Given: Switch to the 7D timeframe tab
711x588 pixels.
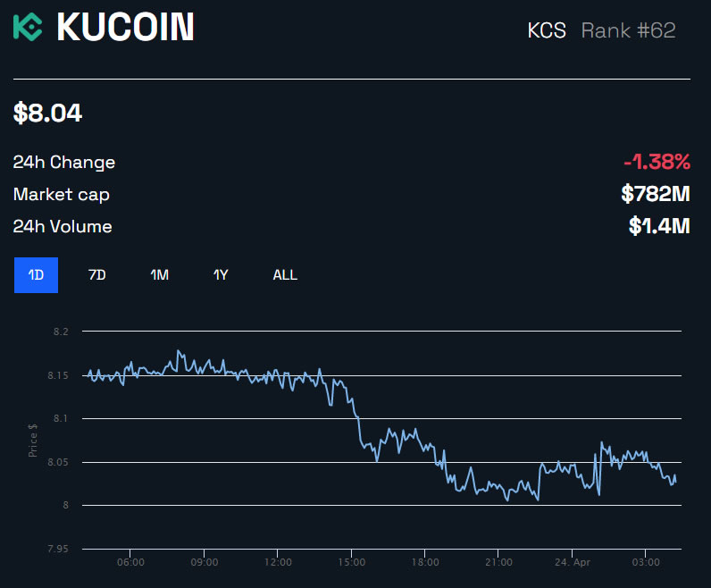Looking at the screenshot, I should 96,275.
